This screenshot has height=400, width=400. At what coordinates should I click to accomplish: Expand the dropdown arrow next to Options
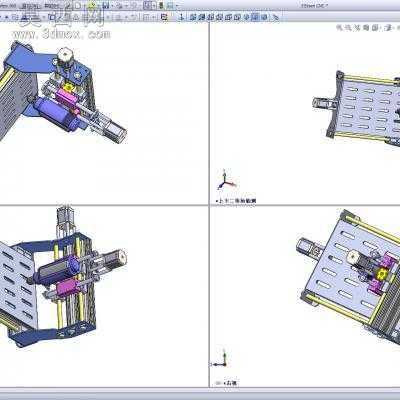pyautogui.click(x=177, y=6)
